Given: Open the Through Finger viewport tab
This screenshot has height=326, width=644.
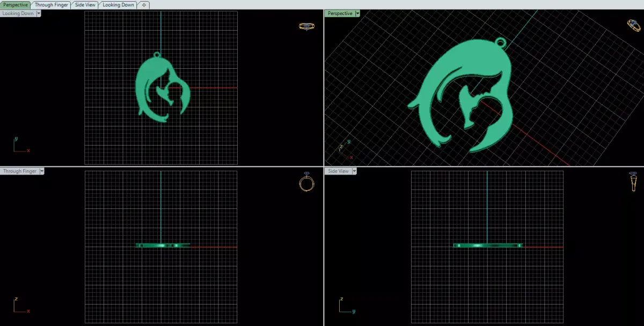Looking at the screenshot, I should click(x=51, y=5).
